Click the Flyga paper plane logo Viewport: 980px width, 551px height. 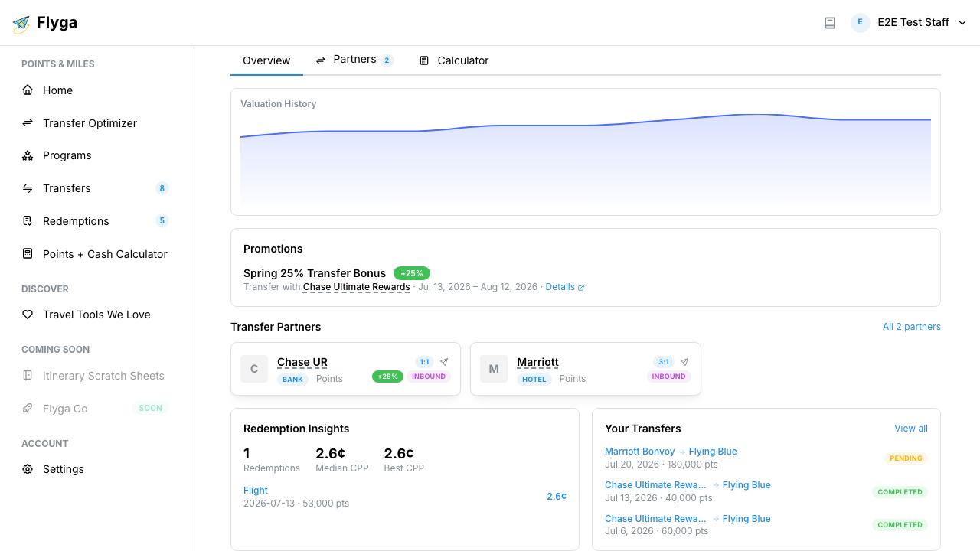tap(21, 24)
